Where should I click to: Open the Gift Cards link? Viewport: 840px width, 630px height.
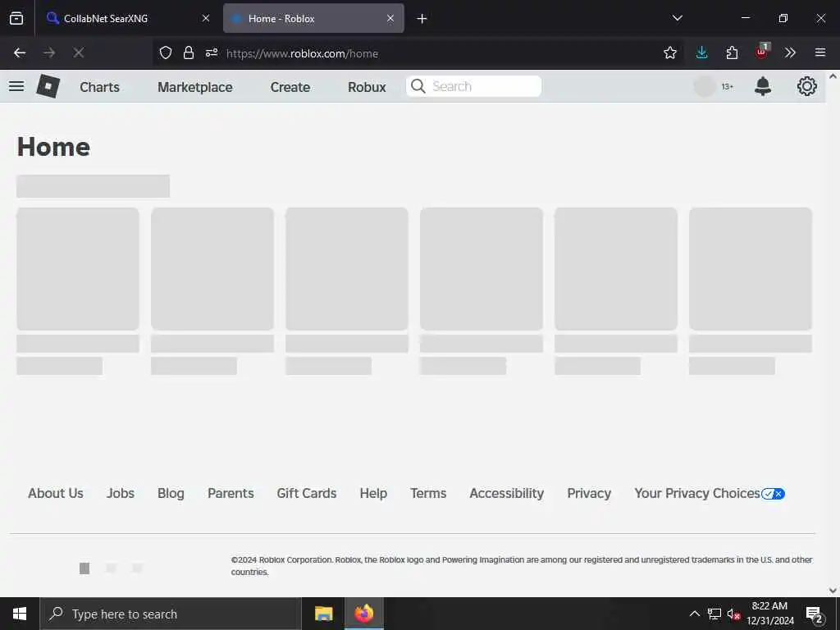[x=307, y=493]
